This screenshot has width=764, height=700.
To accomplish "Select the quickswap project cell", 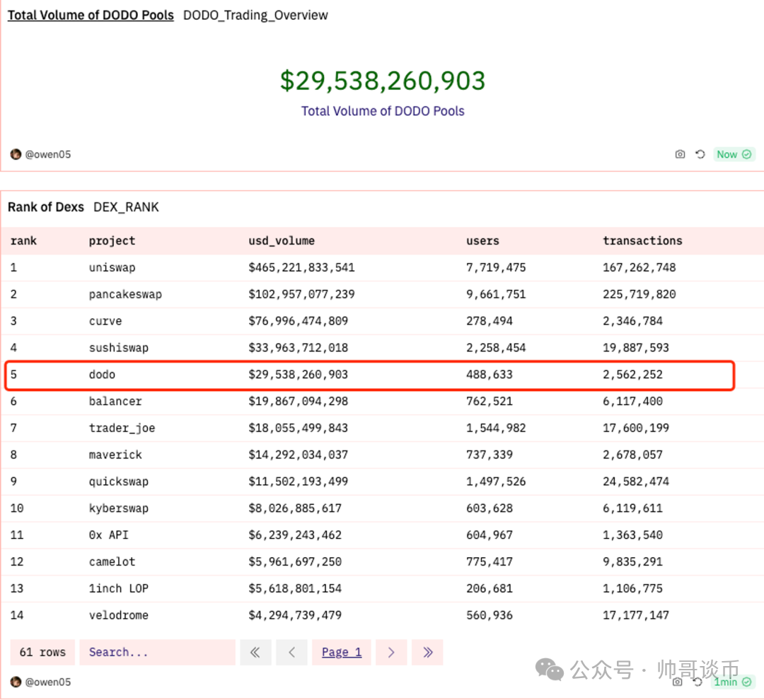I will pos(118,482).
